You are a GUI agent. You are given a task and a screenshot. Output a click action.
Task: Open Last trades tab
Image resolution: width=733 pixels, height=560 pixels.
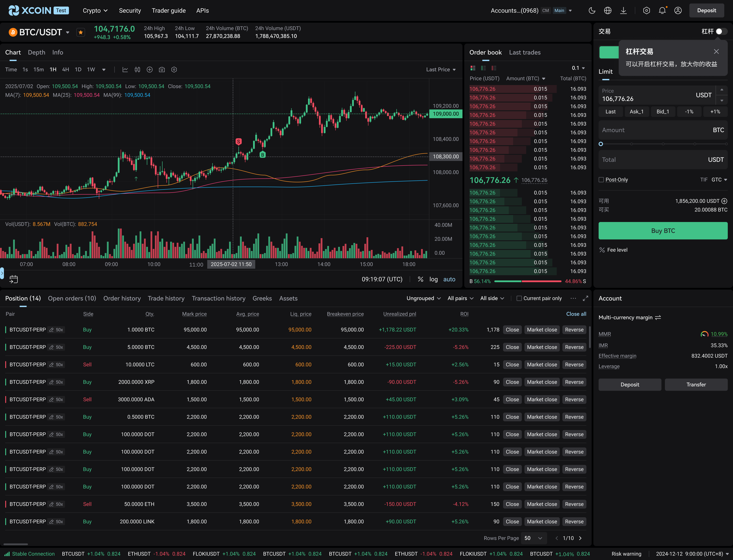tap(525, 52)
